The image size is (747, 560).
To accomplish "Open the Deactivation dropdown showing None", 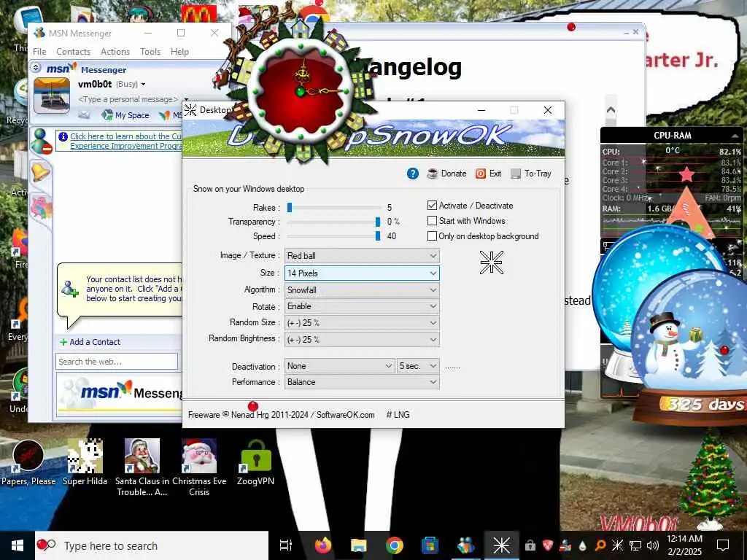I will point(340,366).
